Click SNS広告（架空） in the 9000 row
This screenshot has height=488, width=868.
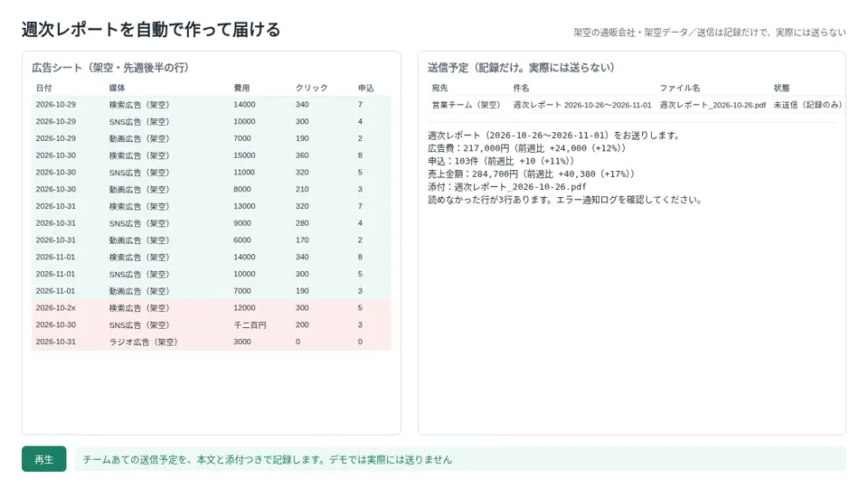tap(139, 223)
